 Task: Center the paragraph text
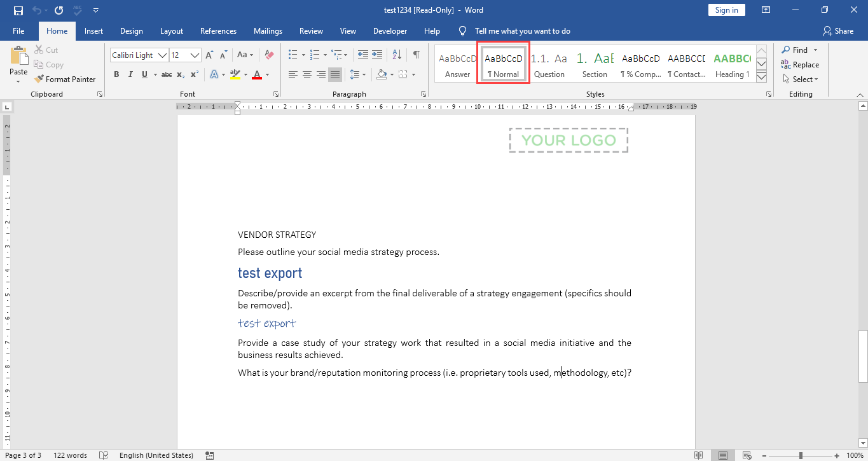pos(307,74)
